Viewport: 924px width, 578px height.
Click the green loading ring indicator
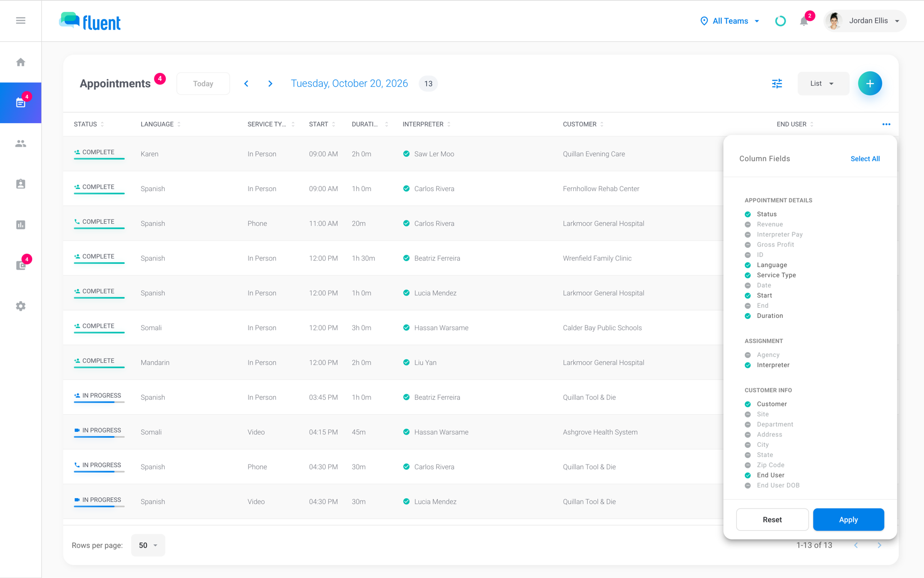[781, 21]
